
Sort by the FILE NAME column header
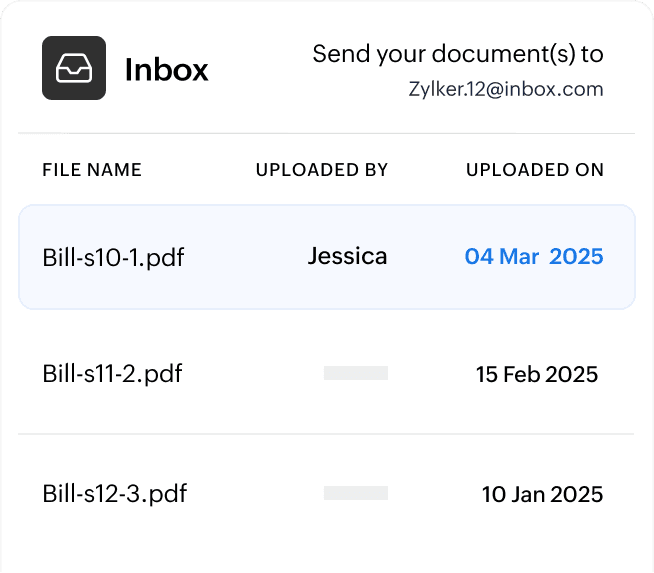pos(92,170)
